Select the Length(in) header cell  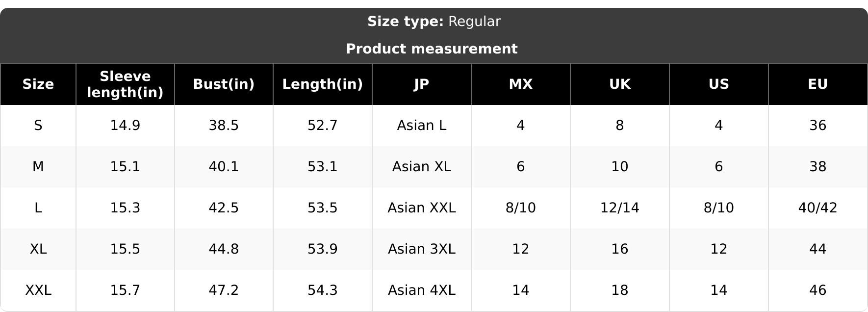[x=323, y=84]
